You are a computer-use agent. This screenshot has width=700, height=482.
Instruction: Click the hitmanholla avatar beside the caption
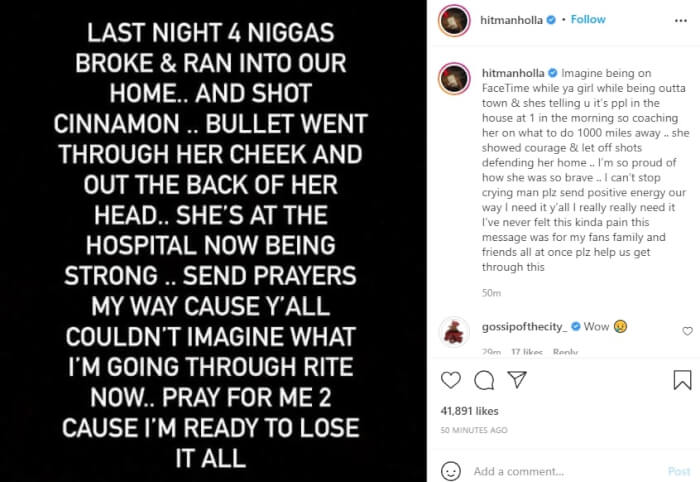(454, 79)
